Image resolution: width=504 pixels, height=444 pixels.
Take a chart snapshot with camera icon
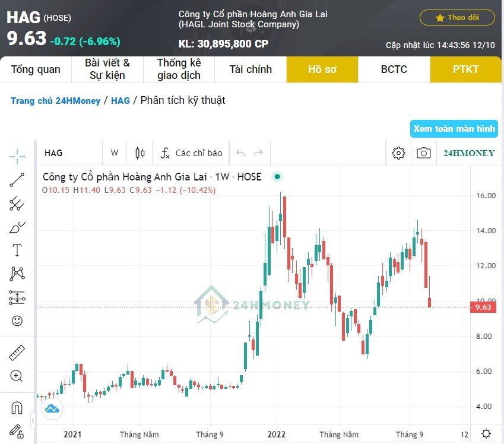coord(424,153)
